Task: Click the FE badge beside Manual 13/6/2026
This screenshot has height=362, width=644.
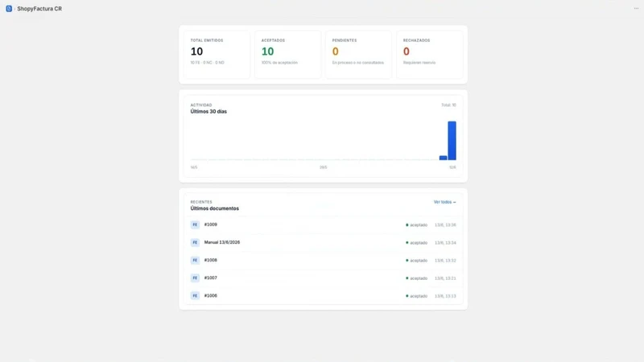Action: tap(195, 243)
